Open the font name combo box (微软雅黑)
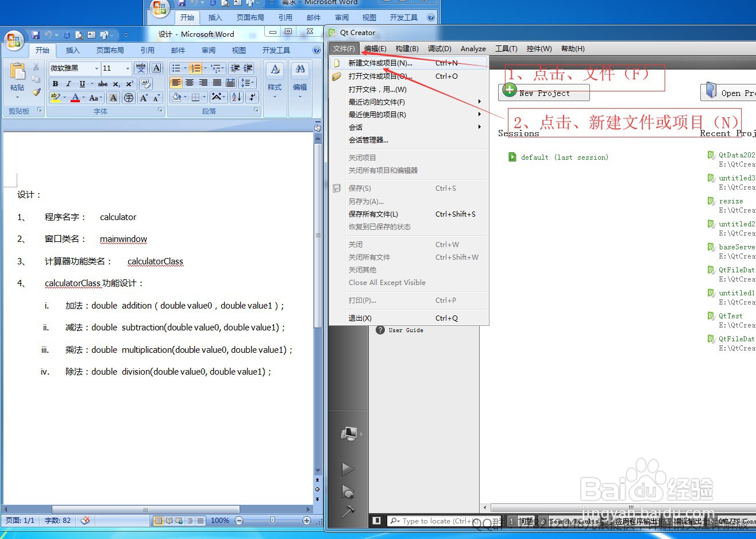Screen dimensions: 756x539 pyautogui.click(x=74, y=68)
